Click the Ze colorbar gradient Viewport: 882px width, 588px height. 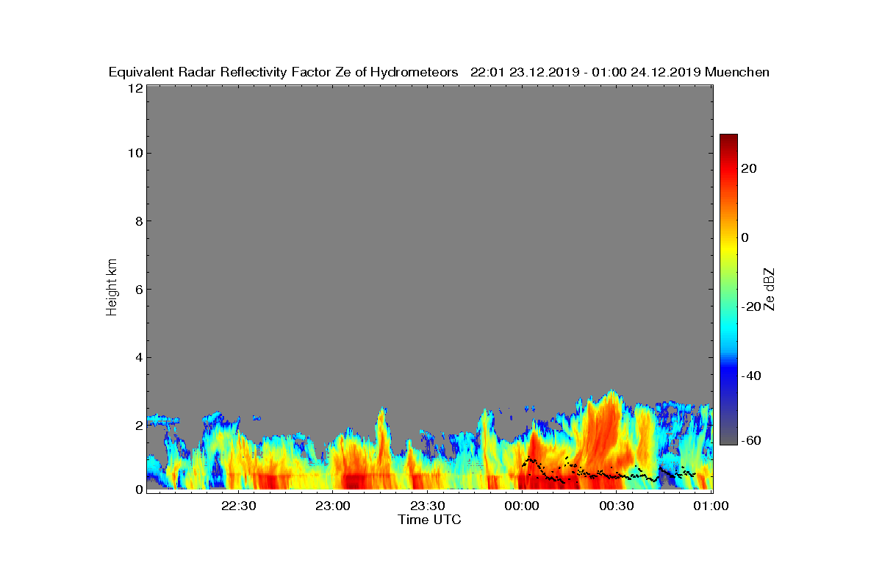click(728, 290)
